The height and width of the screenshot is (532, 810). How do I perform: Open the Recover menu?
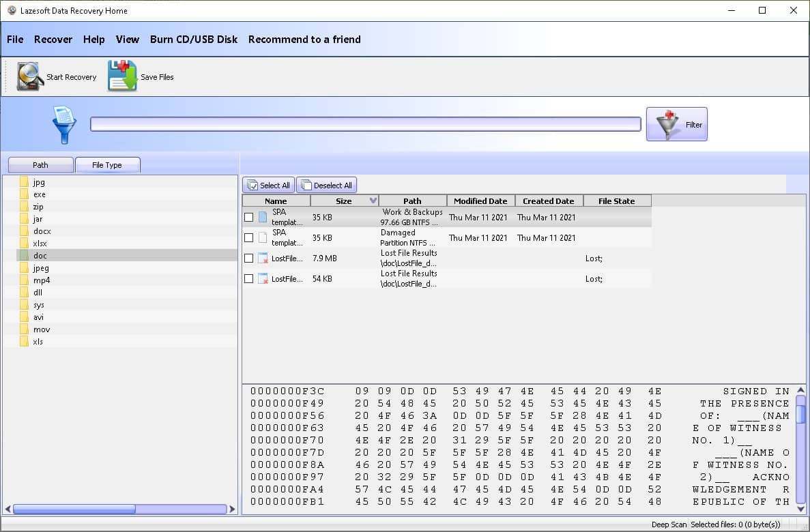point(53,40)
